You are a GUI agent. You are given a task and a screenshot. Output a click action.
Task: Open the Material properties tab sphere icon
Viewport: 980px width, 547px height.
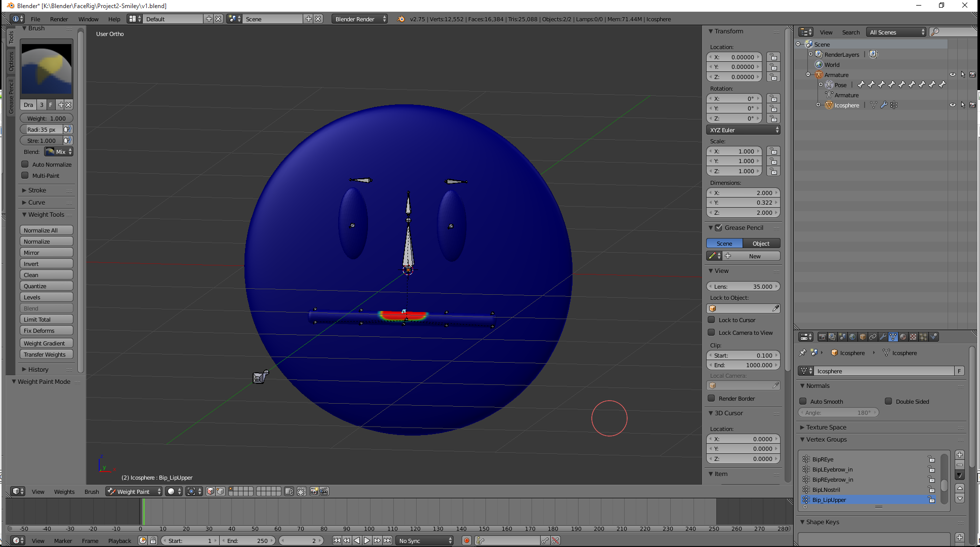903,337
